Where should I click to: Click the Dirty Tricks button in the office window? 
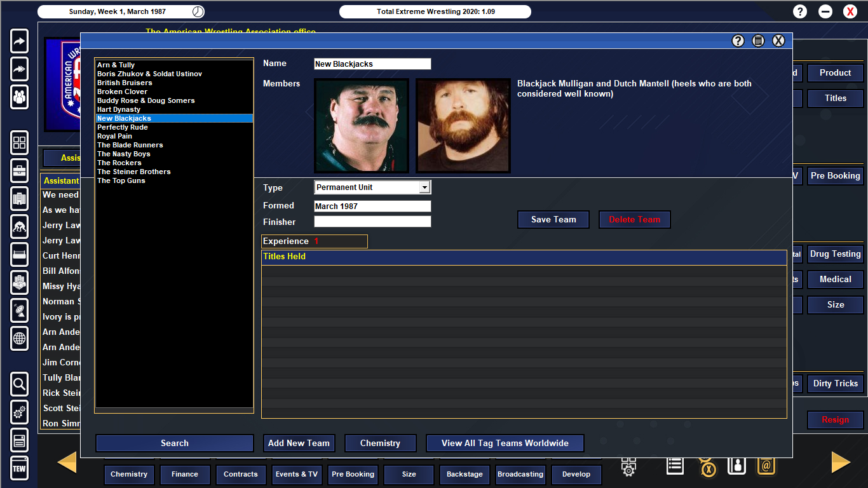tap(835, 383)
